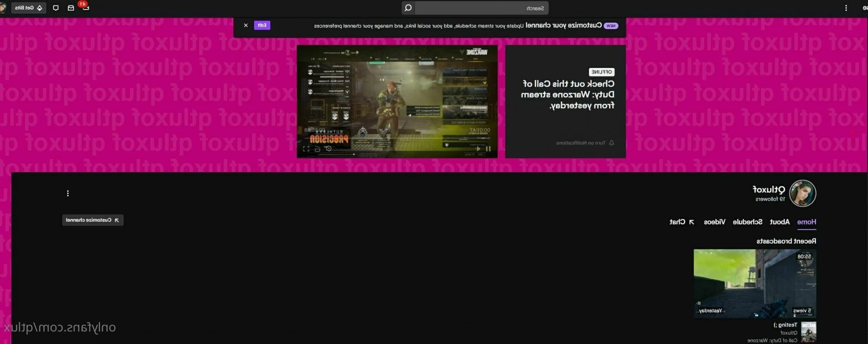Image resolution: width=868 pixels, height=344 pixels.
Task: Click the 'Testing ;)' video title
Action: [x=785, y=325]
